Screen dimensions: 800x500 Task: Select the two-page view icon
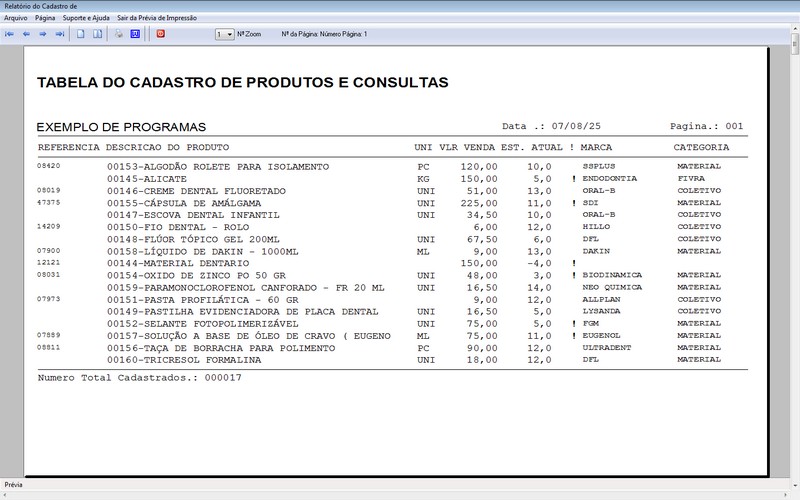point(97,34)
